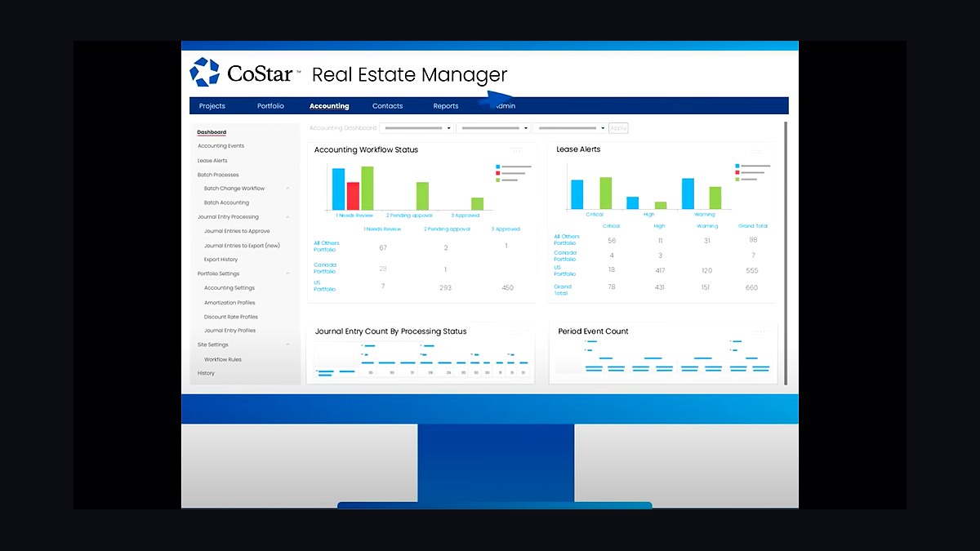This screenshot has width=980, height=551.
Task: Open filter dropdown next to Accounting Dashboard label
Action: 416,128
